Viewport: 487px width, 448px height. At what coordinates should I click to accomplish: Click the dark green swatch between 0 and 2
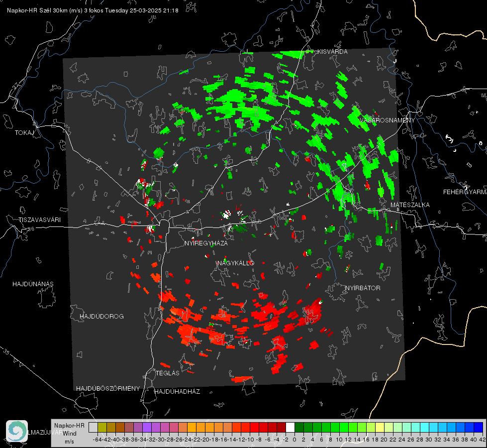(x=299, y=427)
